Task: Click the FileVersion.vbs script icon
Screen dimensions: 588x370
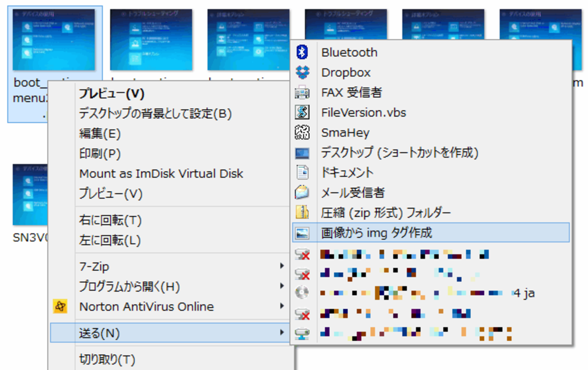Action: click(302, 112)
